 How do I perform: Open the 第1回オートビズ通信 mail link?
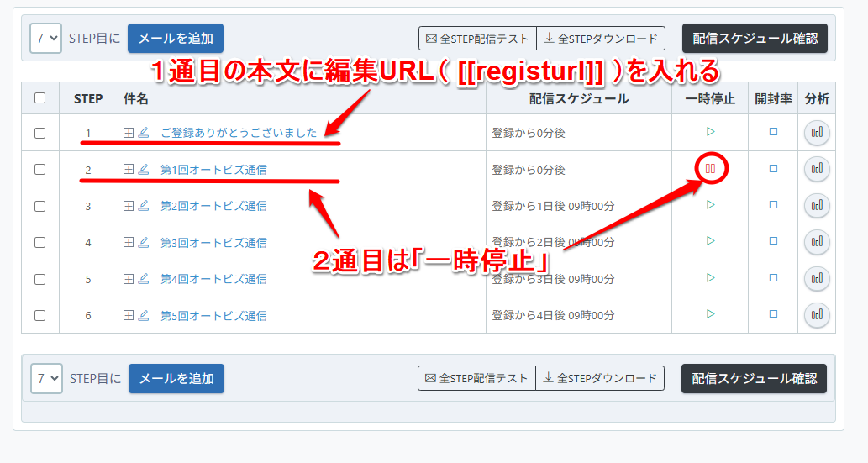point(213,170)
